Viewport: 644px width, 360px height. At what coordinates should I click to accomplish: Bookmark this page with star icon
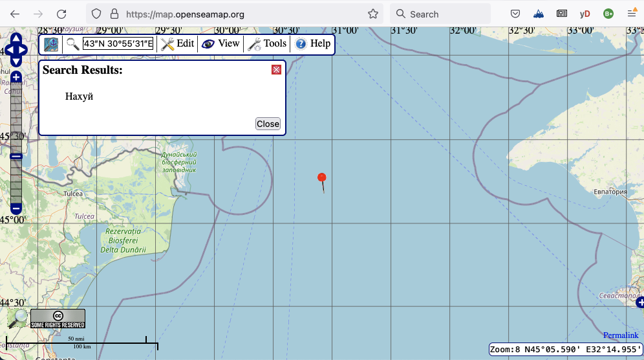(x=373, y=14)
